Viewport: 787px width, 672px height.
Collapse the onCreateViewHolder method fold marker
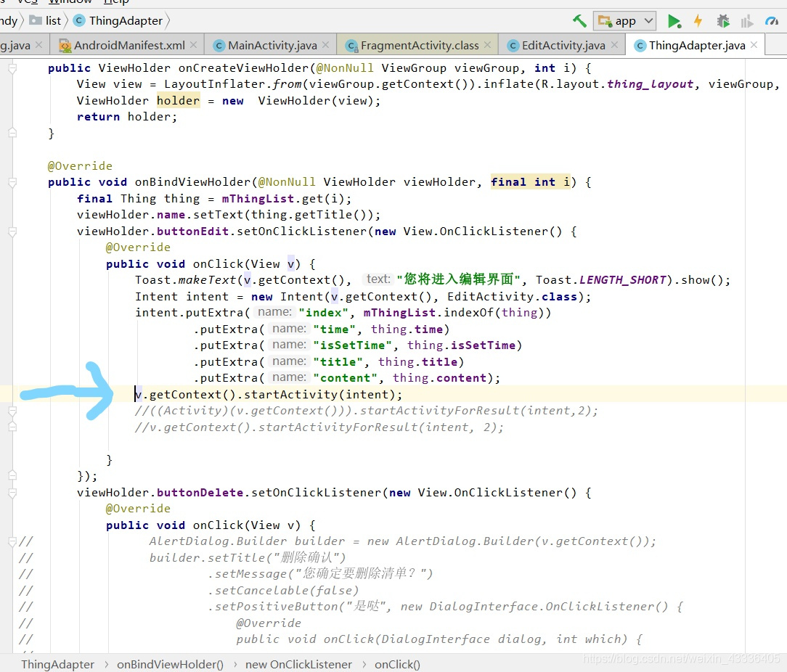[x=12, y=68]
